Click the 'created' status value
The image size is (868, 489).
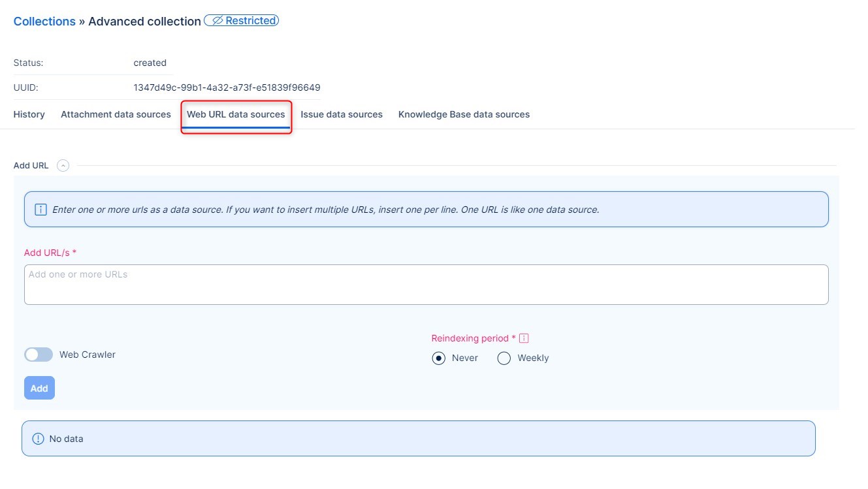(x=150, y=63)
